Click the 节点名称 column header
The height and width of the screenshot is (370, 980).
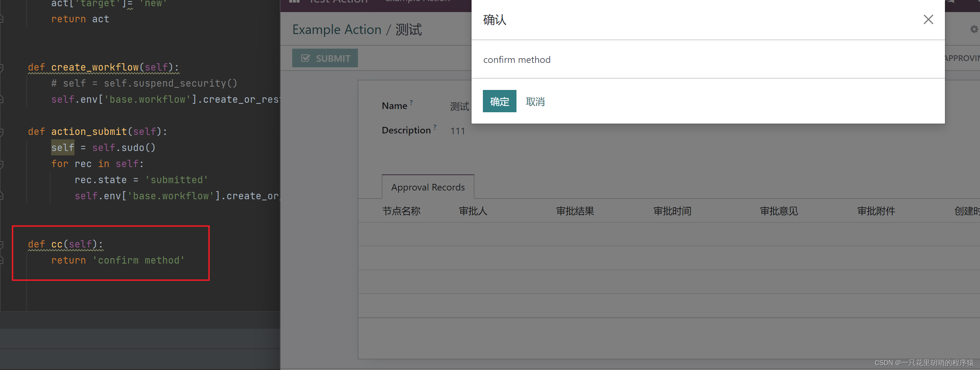pyautogui.click(x=401, y=211)
